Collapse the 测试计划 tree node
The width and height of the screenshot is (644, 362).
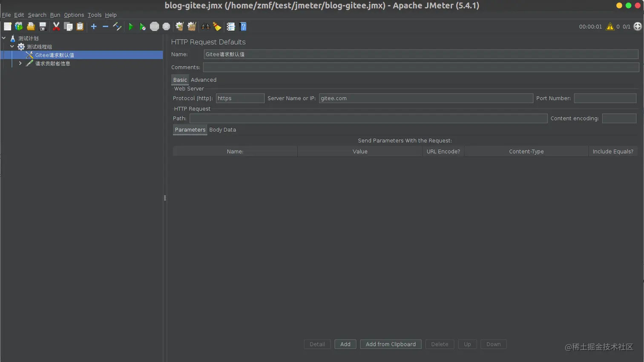tap(4, 38)
